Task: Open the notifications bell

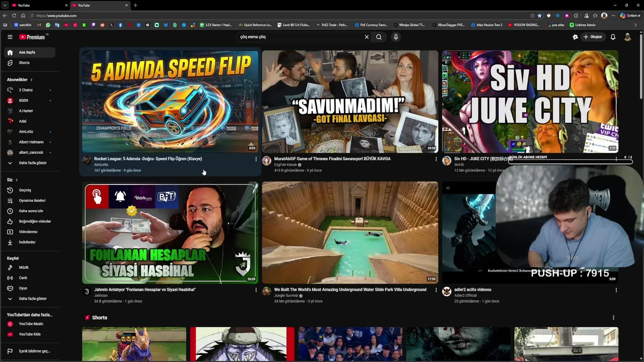Action: pyautogui.click(x=613, y=37)
